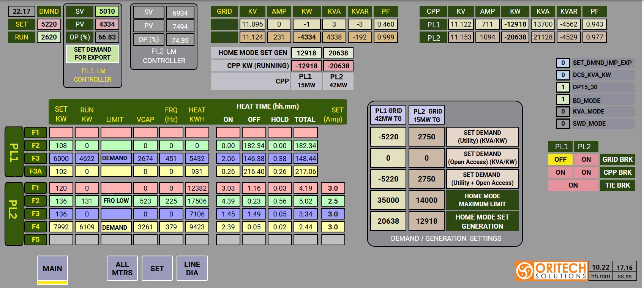Select the PL1 F3 furnace button

(x=35, y=158)
